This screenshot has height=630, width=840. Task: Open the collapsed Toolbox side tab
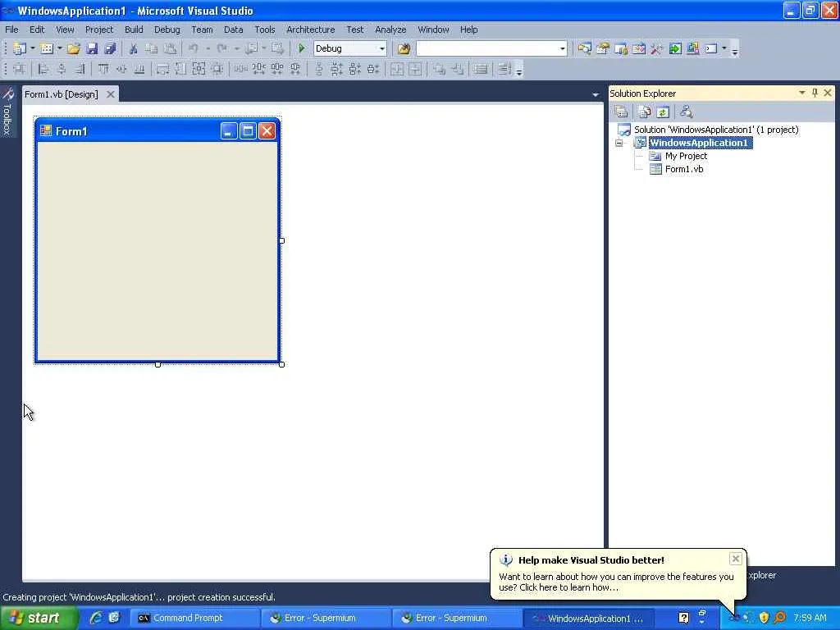click(7, 112)
